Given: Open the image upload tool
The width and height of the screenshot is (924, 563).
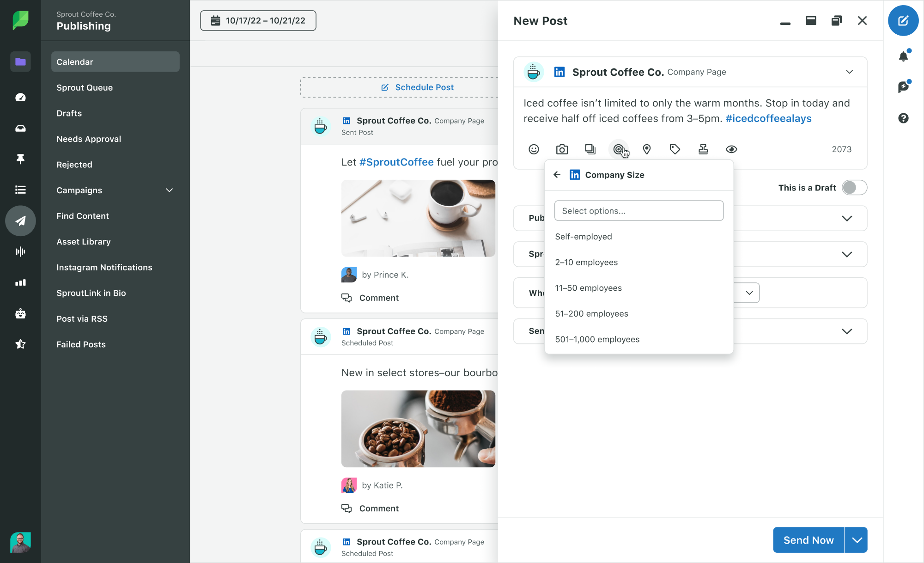Looking at the screenshot, I should coord(562,148).
